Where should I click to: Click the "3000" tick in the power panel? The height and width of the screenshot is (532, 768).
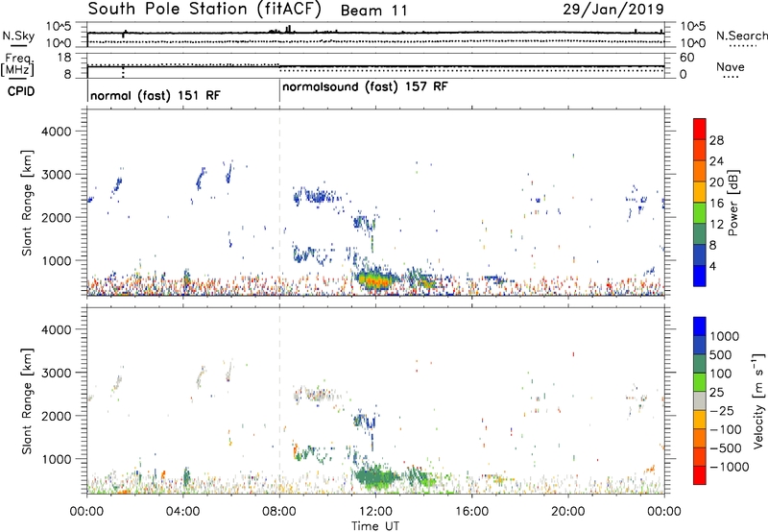(x=56, y=175)
